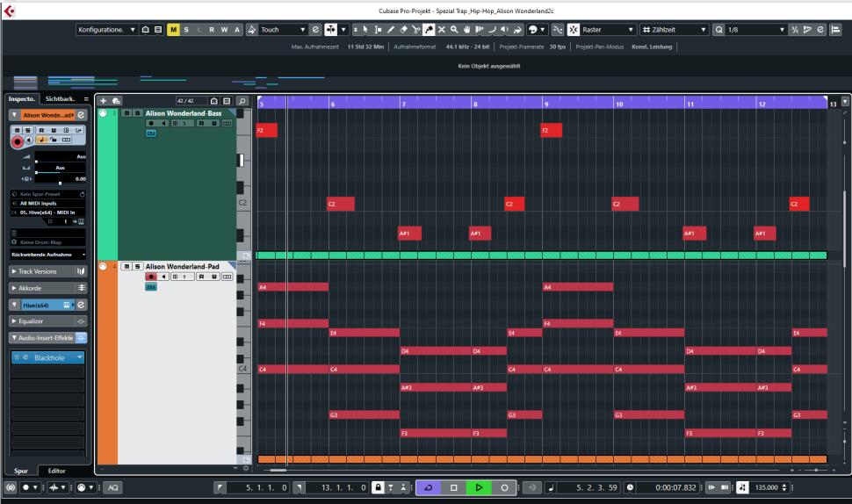Click the Record button in transport bar
Image resolution: width=852 pixels, height=504 pixels.
pyautogui.click(x=505, y=486)
